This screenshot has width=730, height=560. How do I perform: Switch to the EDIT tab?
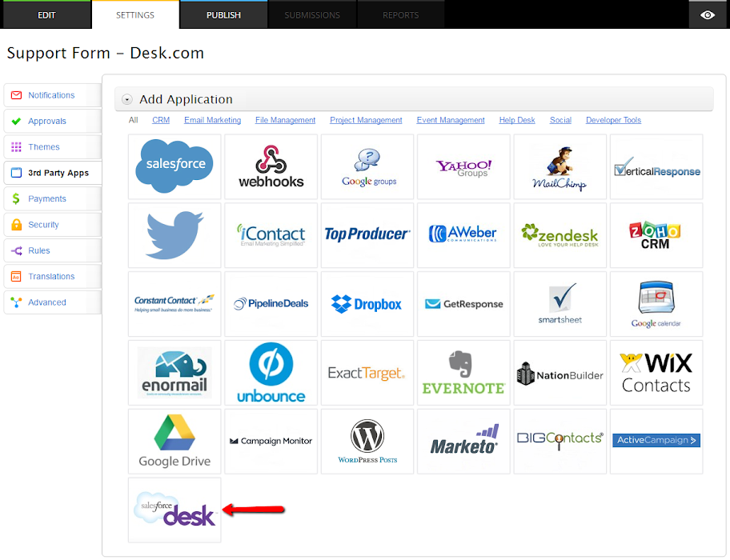pos(46,15)
